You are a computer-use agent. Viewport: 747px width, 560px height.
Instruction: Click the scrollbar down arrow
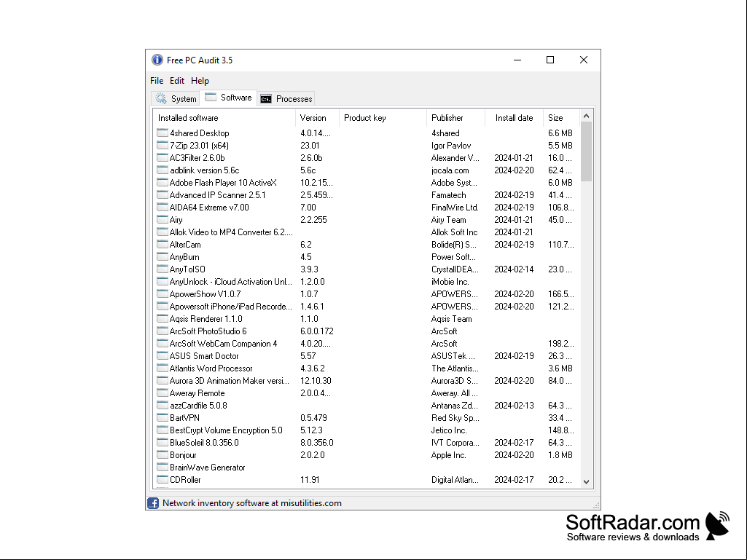587,482
